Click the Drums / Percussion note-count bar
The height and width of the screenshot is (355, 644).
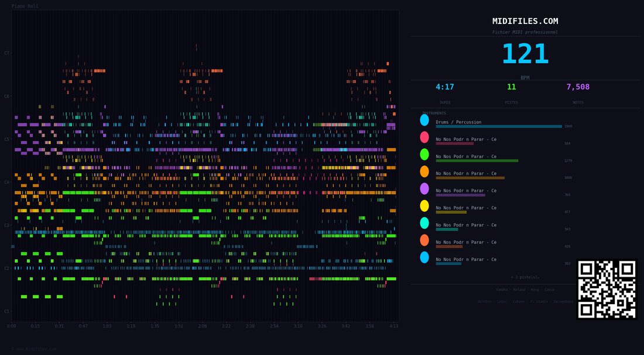click(499, 126)
